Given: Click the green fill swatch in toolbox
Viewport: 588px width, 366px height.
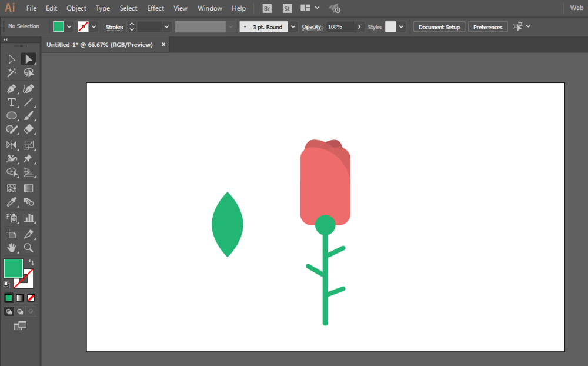Looking at the screenshot, I should click(13, 268).
